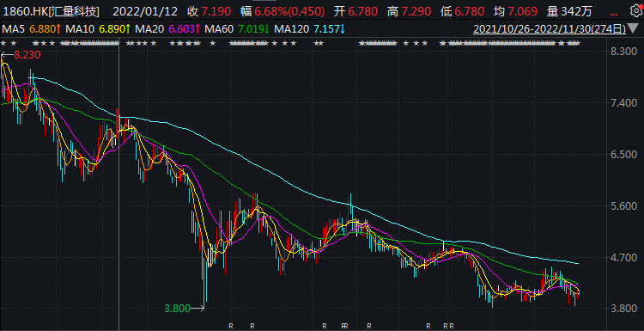This screenshot has width=644, height=331.
Task: Select the MA60 indicator label
Action: point(218,29)
